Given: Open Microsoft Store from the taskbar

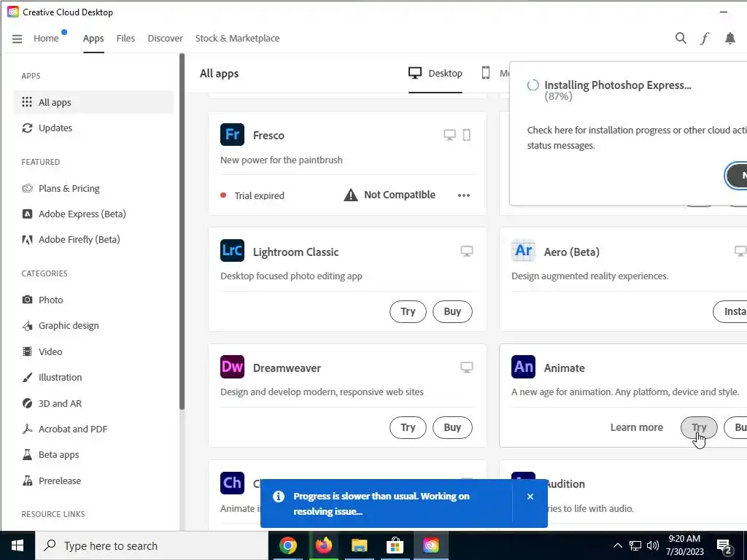Looking at the screenshot, I should pos(395,545).
